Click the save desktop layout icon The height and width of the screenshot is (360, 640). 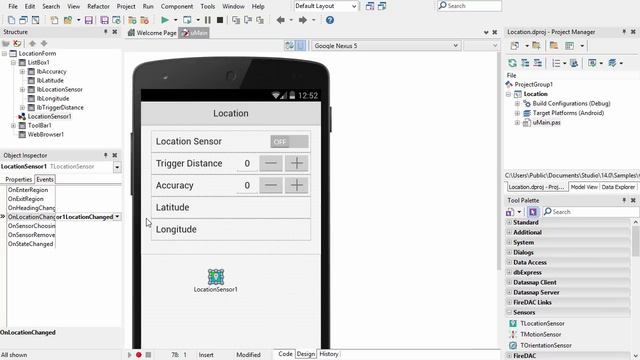pos(370,6)
